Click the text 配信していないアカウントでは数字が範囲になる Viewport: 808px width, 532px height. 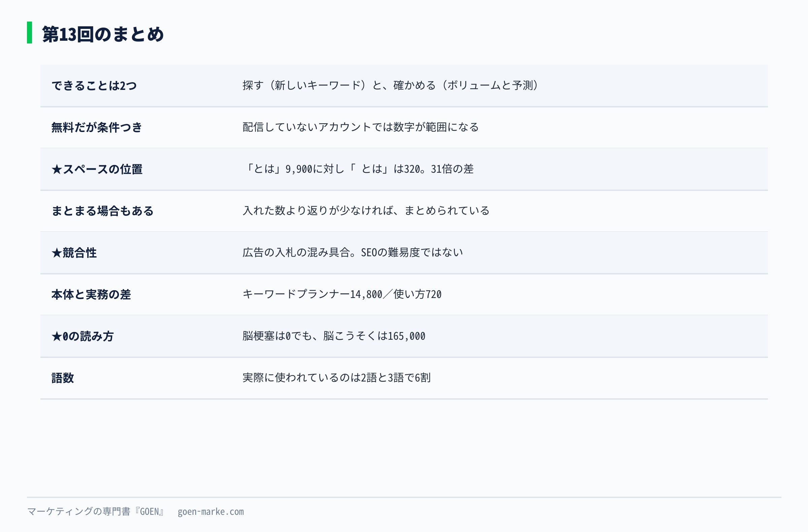(361, 127)
